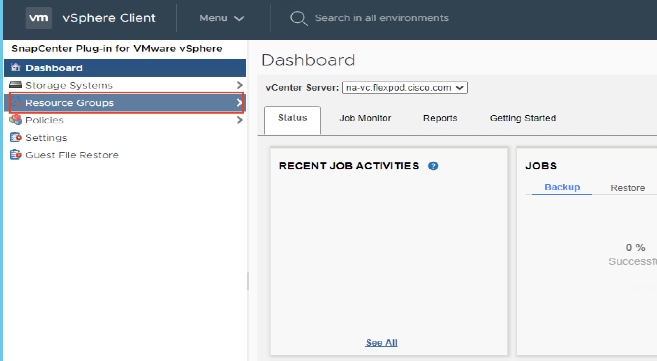
Task: Click the See All link
Action: pyautogui.click(x=381, y=343)
